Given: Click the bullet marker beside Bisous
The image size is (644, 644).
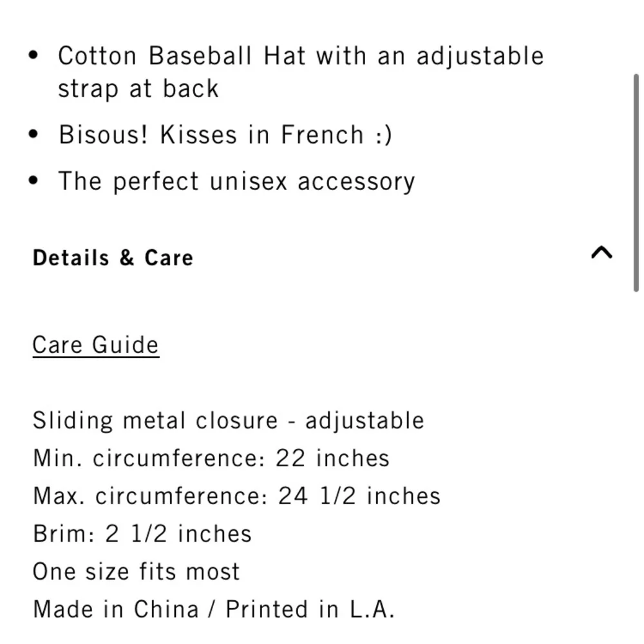Looking at the screenshot, I should pyautogui.click(x=32, y=133).
